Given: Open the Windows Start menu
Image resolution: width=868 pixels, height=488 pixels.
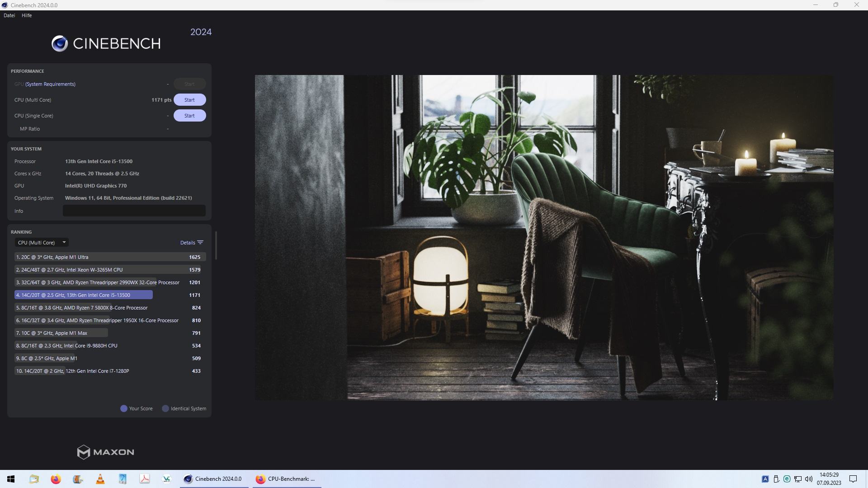Looking at the screenshot, I should pyautogui.click(x=11, y=479).
